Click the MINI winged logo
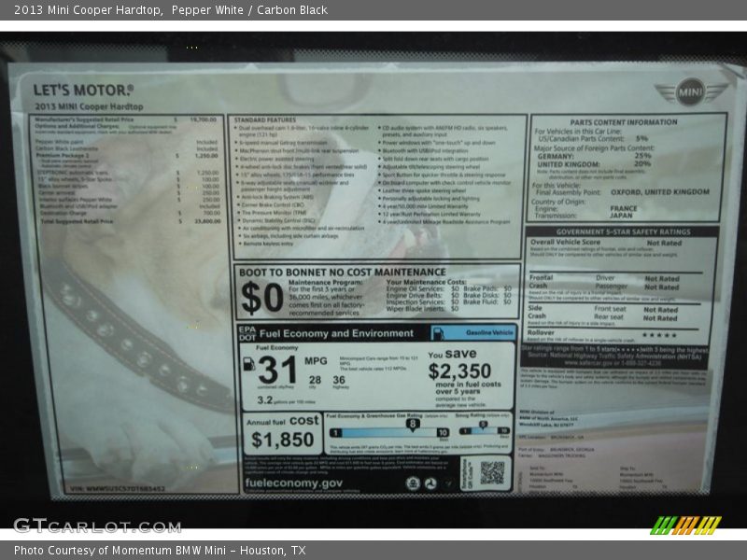Viewport: 747px width, 560px height. point(691,91)
